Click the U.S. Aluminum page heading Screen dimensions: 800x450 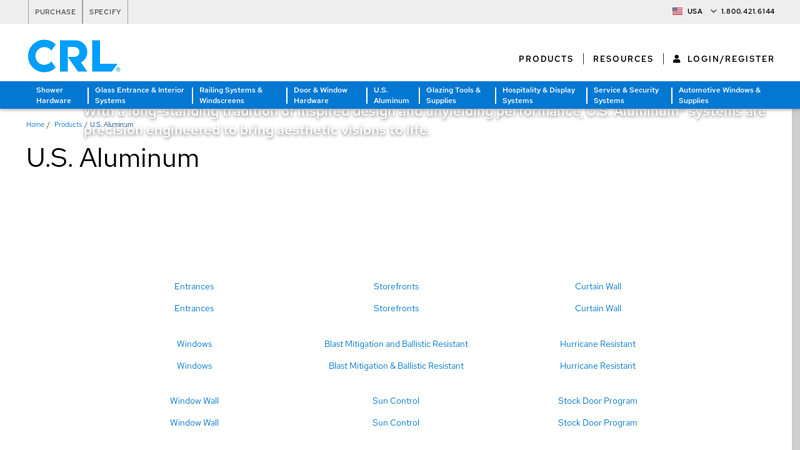coord(113,158)
